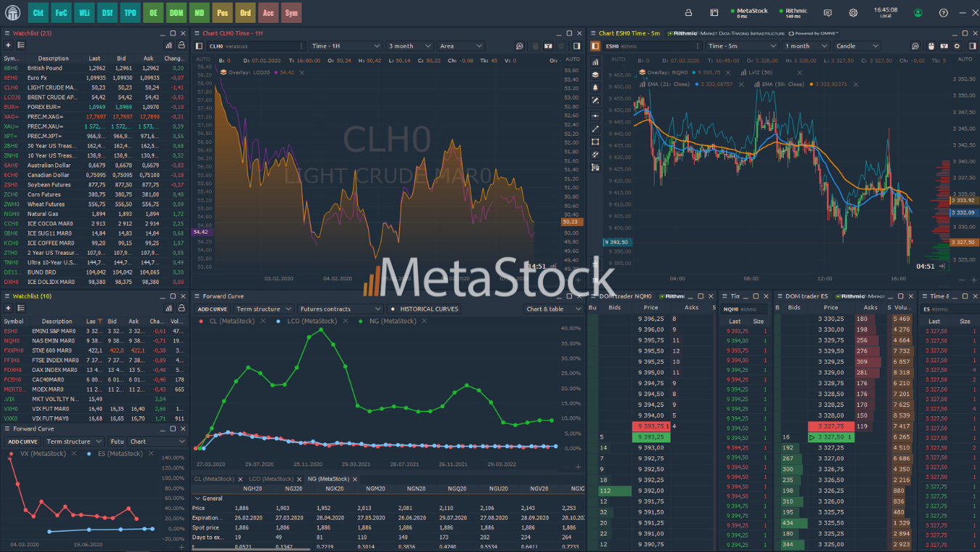980x552 pixels.
Task: Open the Candle chart style dropdown
Action: pos(857,46)
